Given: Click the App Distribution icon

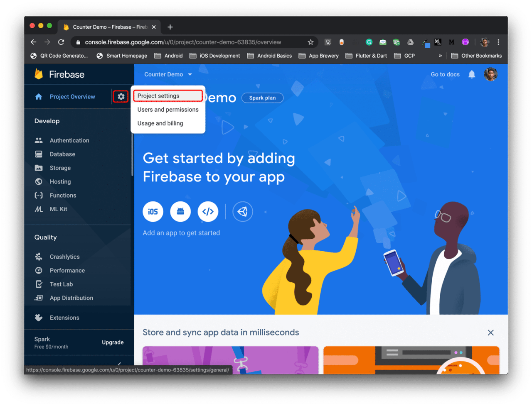Looking at the screenshot, I should pos(39,298).
